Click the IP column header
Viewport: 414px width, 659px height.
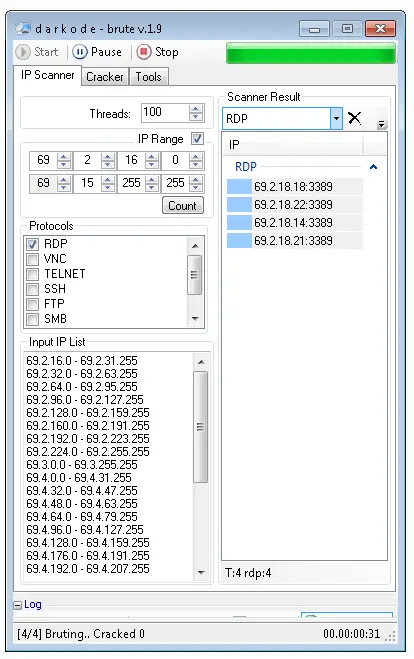click(x=293, y=145)
